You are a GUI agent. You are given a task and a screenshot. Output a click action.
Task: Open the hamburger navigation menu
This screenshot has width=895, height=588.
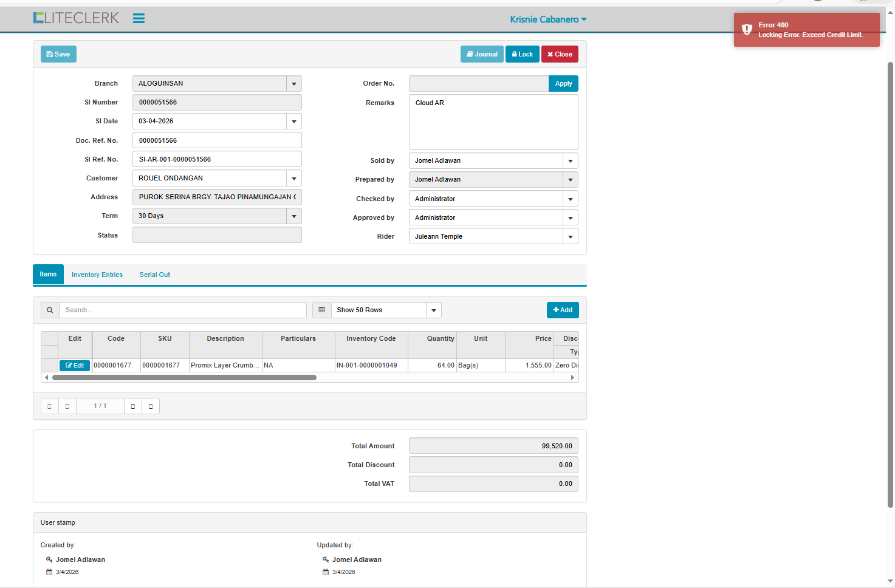click(x=139, y=18)
